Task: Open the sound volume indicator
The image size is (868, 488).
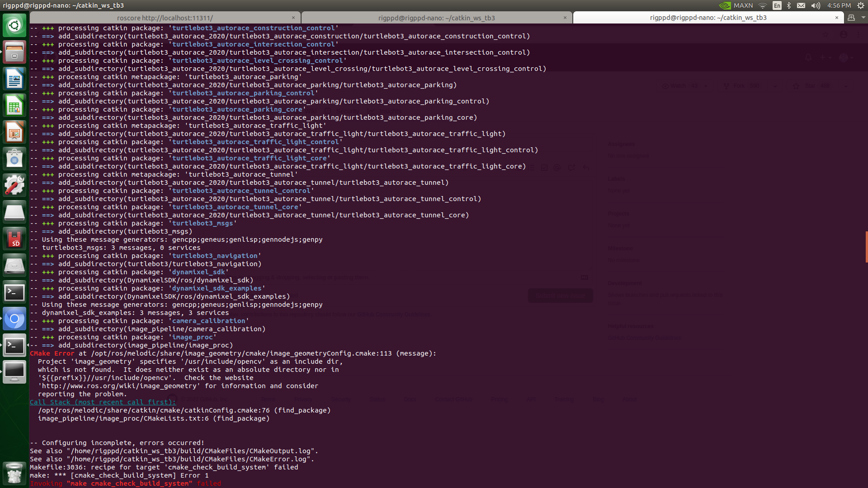Action: pyautogui.click(x=816, y=5)
